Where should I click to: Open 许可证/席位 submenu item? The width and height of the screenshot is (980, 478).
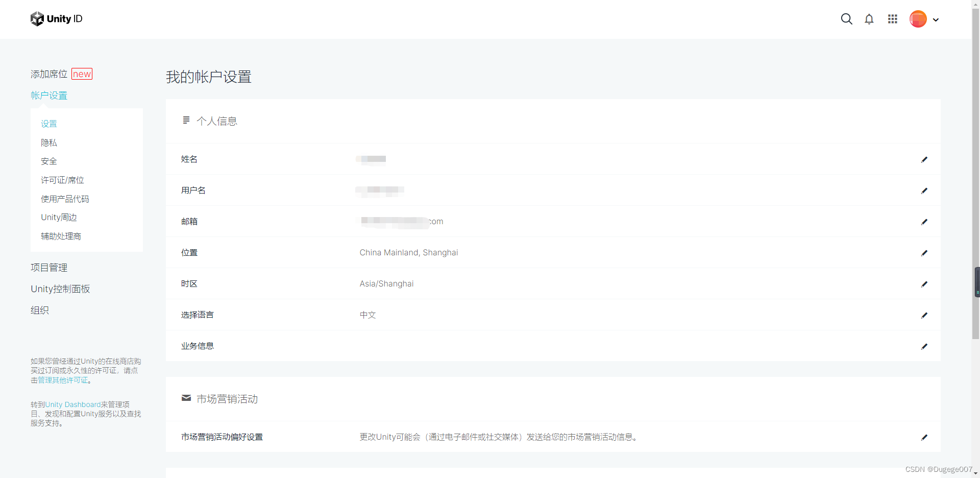(62, 180)
